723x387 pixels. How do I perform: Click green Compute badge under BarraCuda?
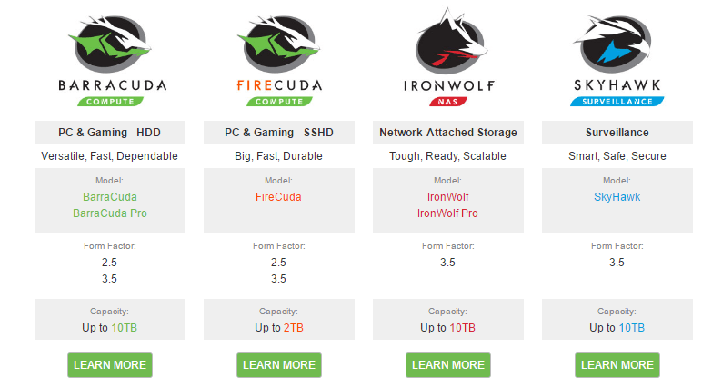tap(110, 101)
